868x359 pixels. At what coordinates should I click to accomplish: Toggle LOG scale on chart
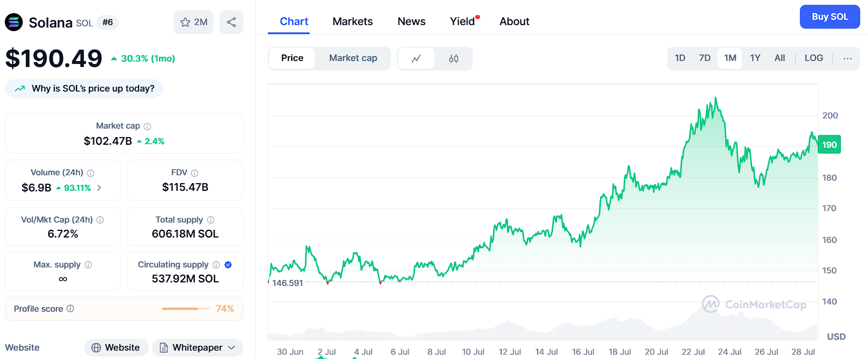(x=814, y=58)
